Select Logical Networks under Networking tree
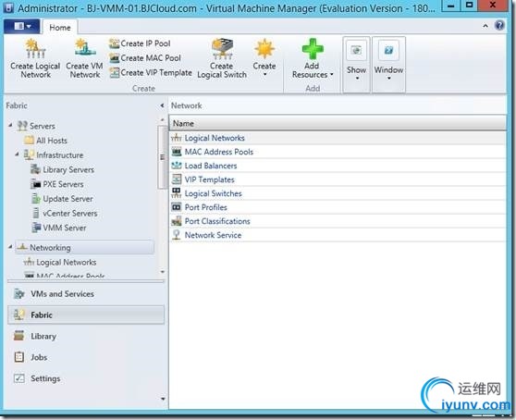 point(60,263)
